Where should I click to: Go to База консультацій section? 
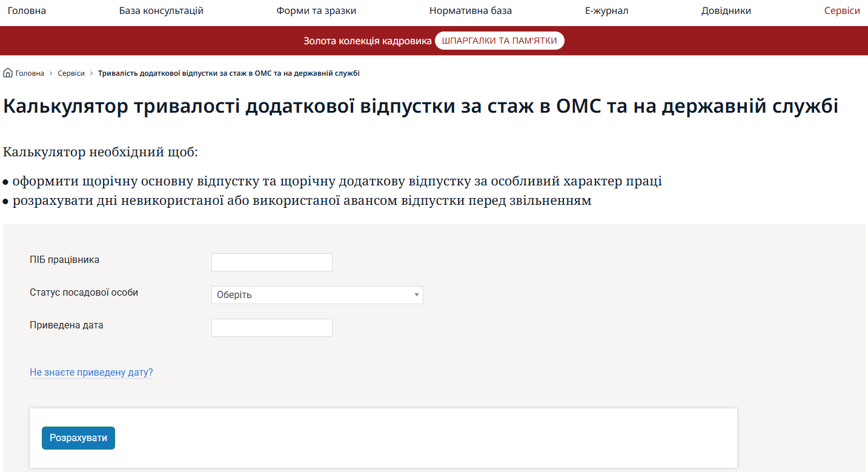(x=161, y=11)
